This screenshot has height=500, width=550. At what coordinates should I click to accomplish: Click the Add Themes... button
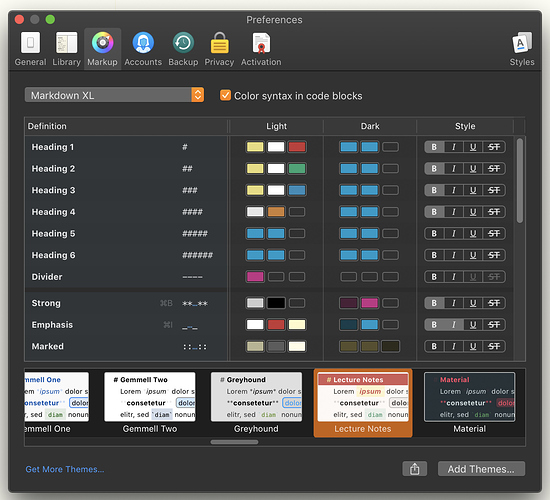pyautogui.click(x=481, y=469)
